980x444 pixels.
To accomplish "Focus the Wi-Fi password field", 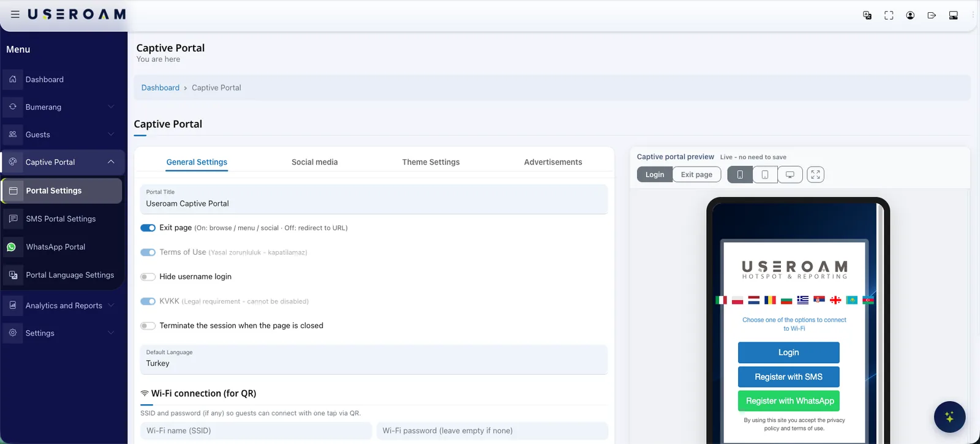I will pos(492,431).
